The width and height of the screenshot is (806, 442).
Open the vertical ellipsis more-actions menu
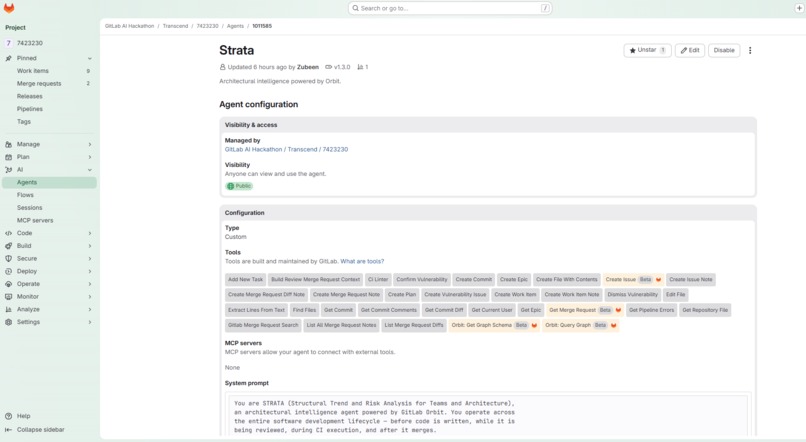coord(750,50)
